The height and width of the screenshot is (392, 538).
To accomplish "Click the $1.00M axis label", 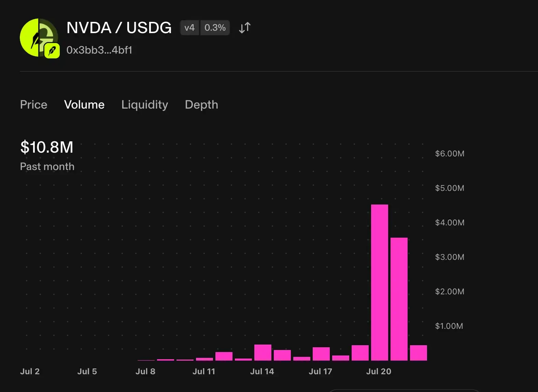I will [x=449, y=326].
